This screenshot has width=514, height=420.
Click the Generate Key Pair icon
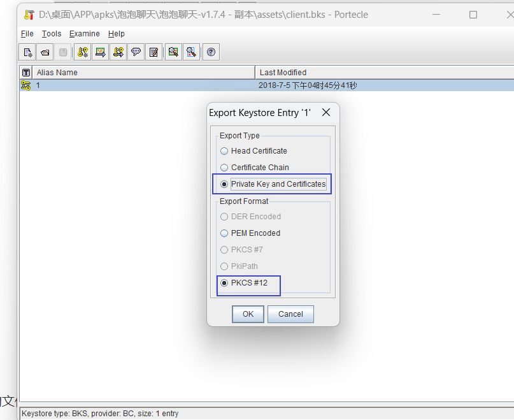pyautogui.click(x=83, y=52)
